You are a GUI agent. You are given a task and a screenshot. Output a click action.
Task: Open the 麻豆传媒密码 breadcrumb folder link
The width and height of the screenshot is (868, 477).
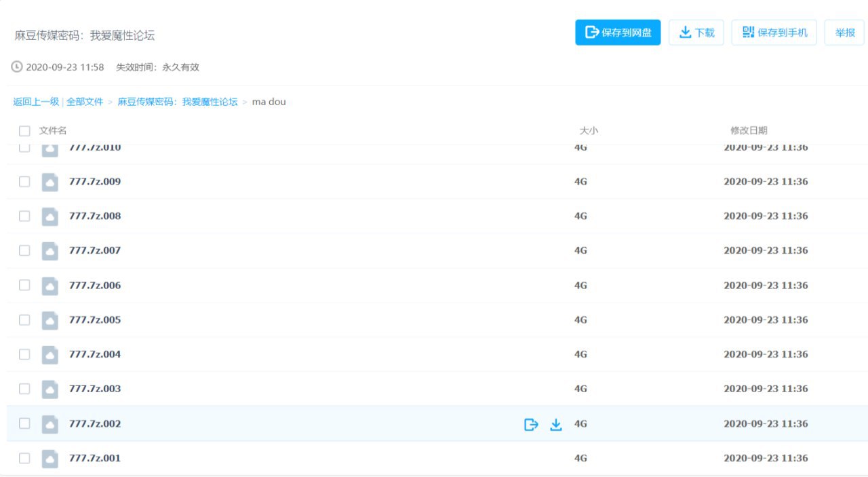pos(178,102)
